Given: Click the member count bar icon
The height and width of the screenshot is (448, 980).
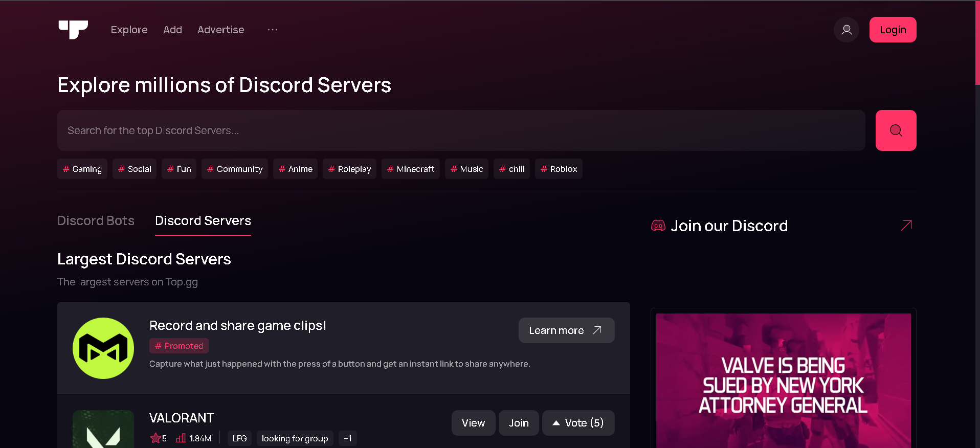Looking at the screenshot, I should point(181,438).
